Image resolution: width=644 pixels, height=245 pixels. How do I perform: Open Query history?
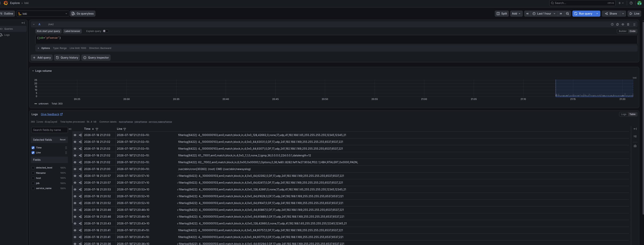67,58
